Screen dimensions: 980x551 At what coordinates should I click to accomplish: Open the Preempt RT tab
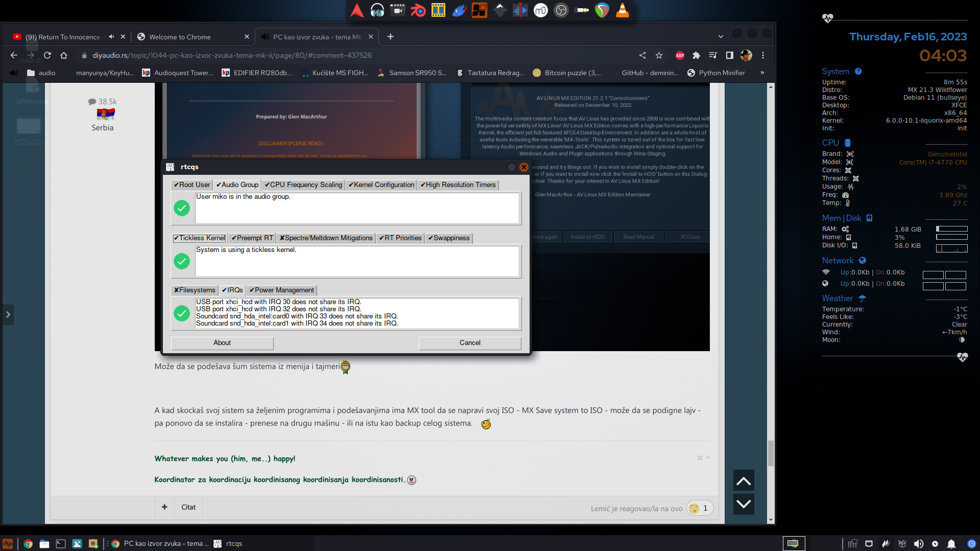click(x=252, y=238)
